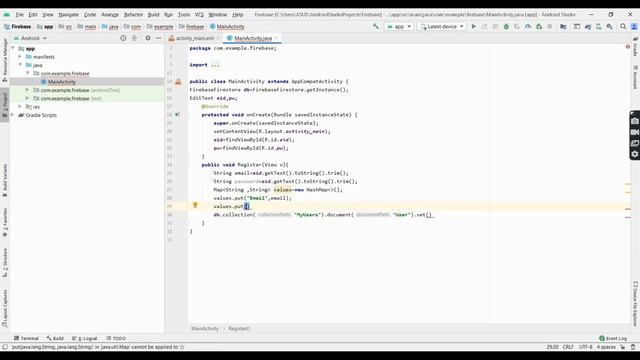Open the TODO tool window
The image size is (640, 360).
[x=116, y=338]
